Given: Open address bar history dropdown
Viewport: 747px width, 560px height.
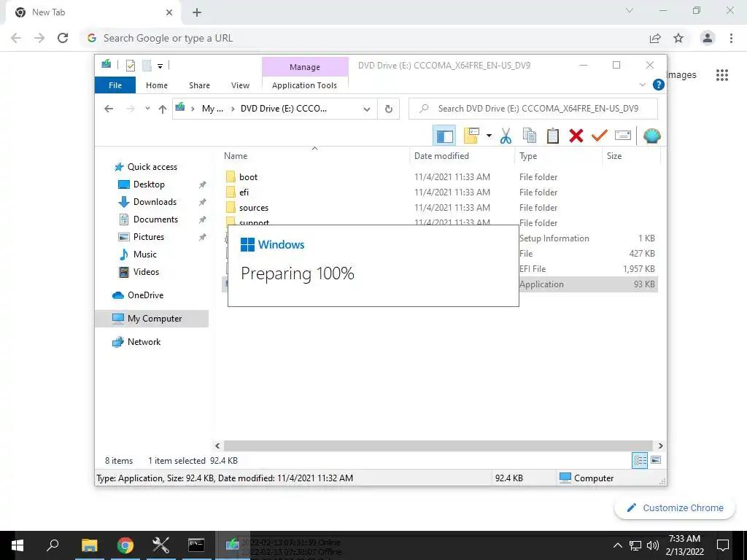Looking at the screenshot, I should 366,109.
